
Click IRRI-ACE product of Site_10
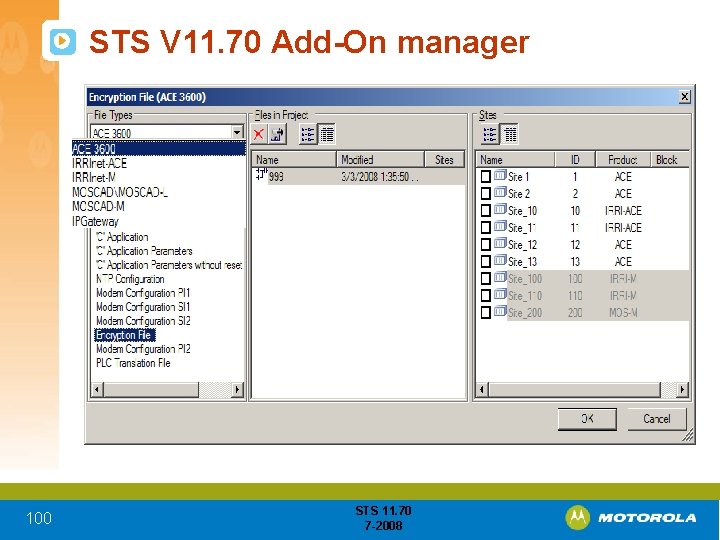pyautogui.click(x=623, y=211)
